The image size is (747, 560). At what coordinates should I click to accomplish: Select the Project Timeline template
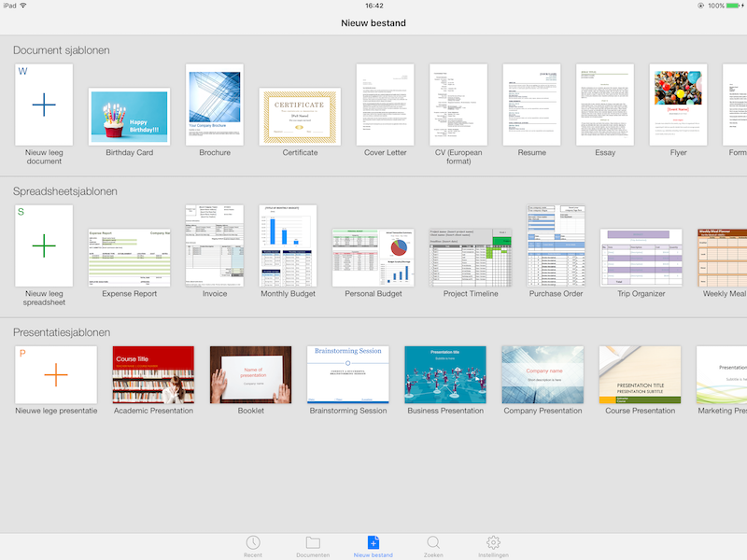click(471, 257)
